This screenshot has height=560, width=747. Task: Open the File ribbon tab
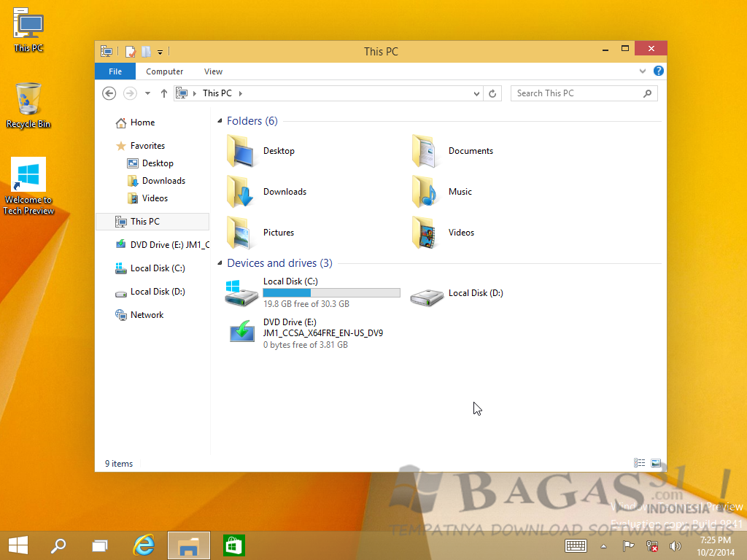115,71
